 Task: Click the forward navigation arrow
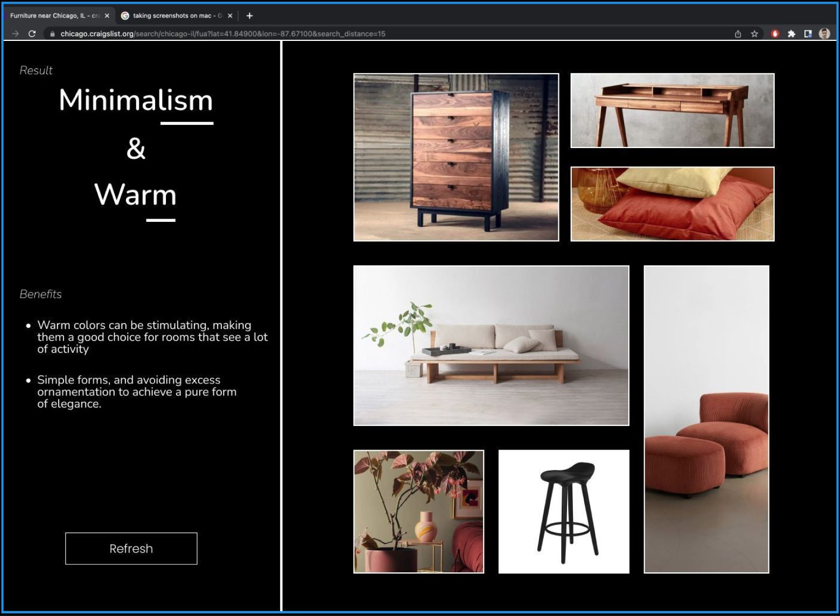(15, 33)
